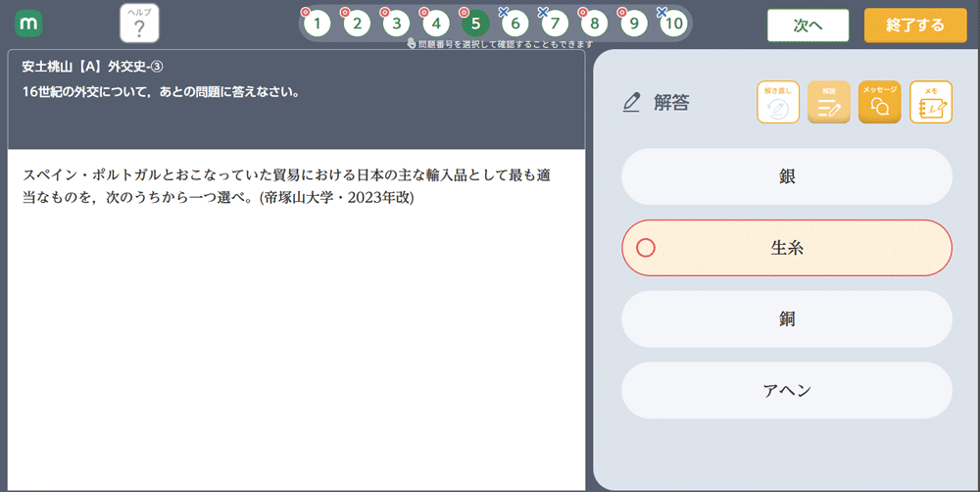Image resolution: width=980 pixels, height=492 pixels.
Task: Click the 解答 heading label
Action: coord(672,103)
